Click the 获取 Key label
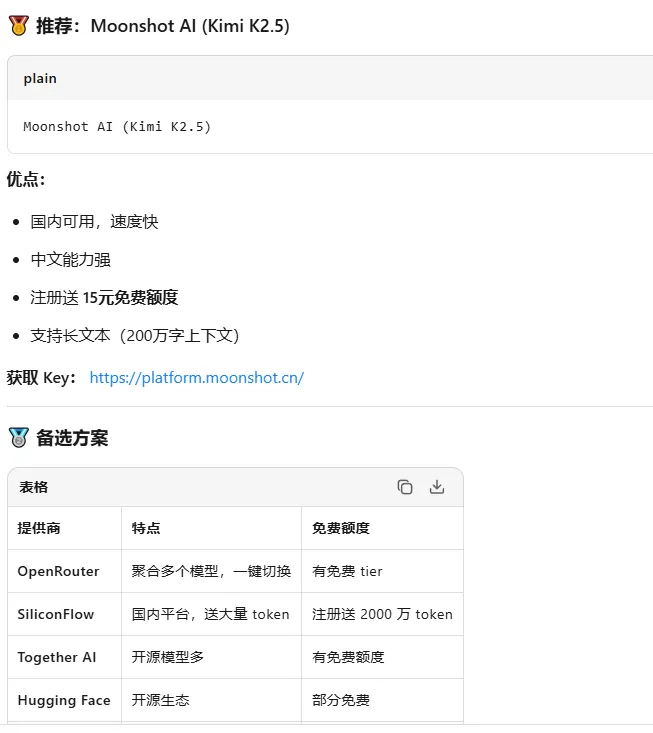Screen dimensions: 653x733 pos(41,378)
